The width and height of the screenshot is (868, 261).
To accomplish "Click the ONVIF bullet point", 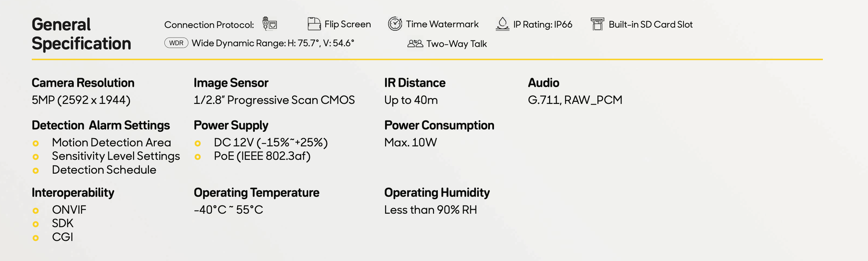I will coord(36,211).
